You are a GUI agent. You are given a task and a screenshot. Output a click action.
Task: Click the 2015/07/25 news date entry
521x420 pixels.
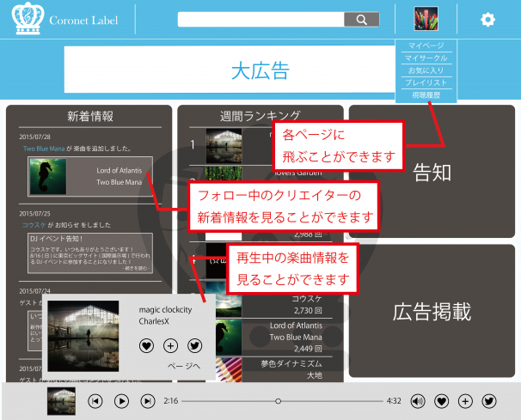coord(34,214)
